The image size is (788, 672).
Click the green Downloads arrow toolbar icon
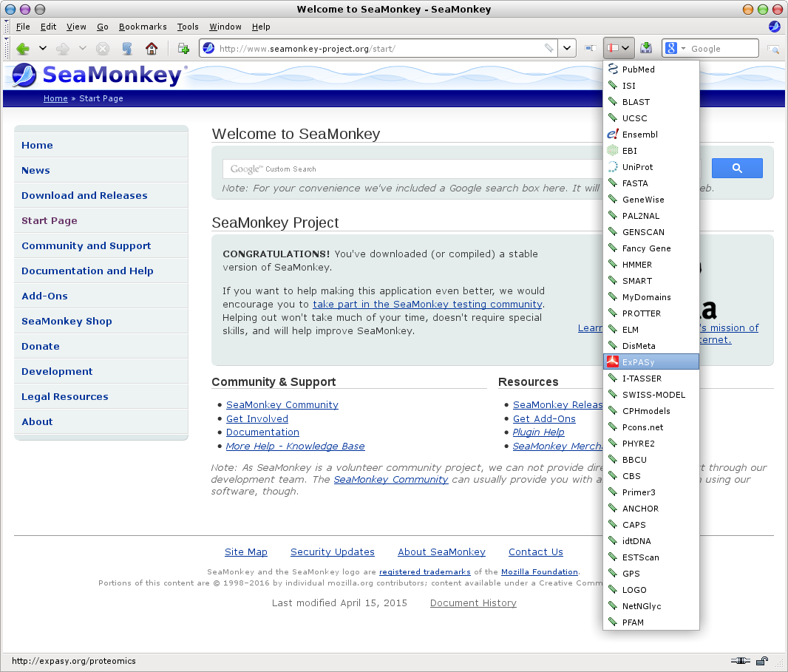coord(646,49)
